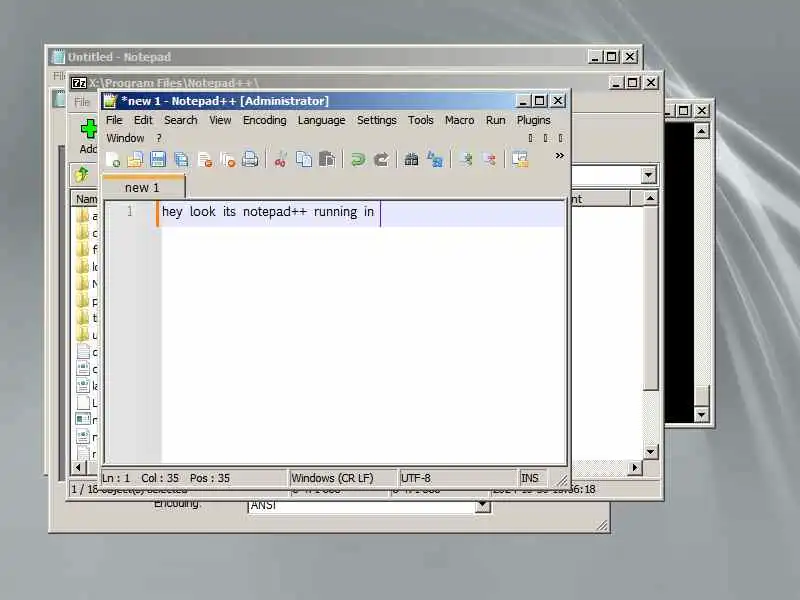Click the text "hey look its notepad++ running in"

pos(268,212)
